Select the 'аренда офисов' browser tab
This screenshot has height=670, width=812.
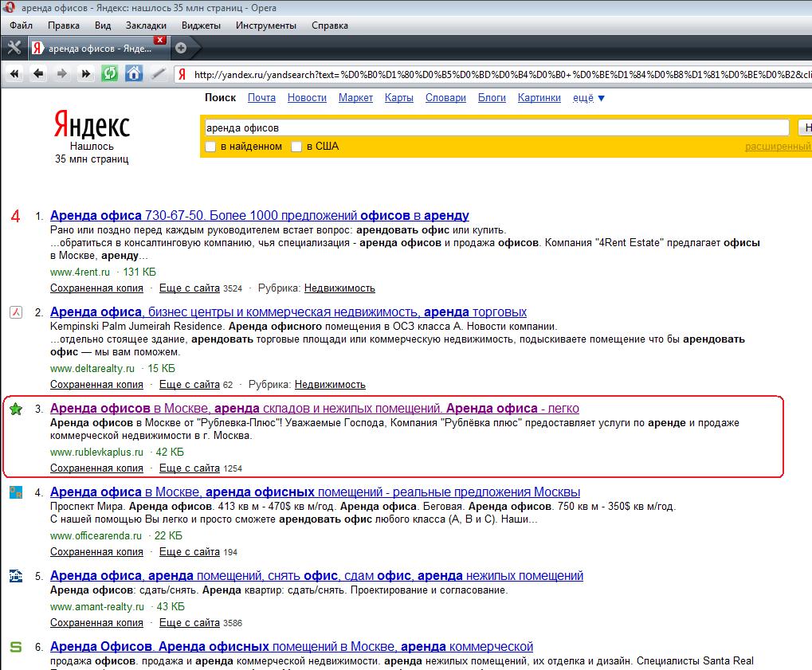pos(98,48)
